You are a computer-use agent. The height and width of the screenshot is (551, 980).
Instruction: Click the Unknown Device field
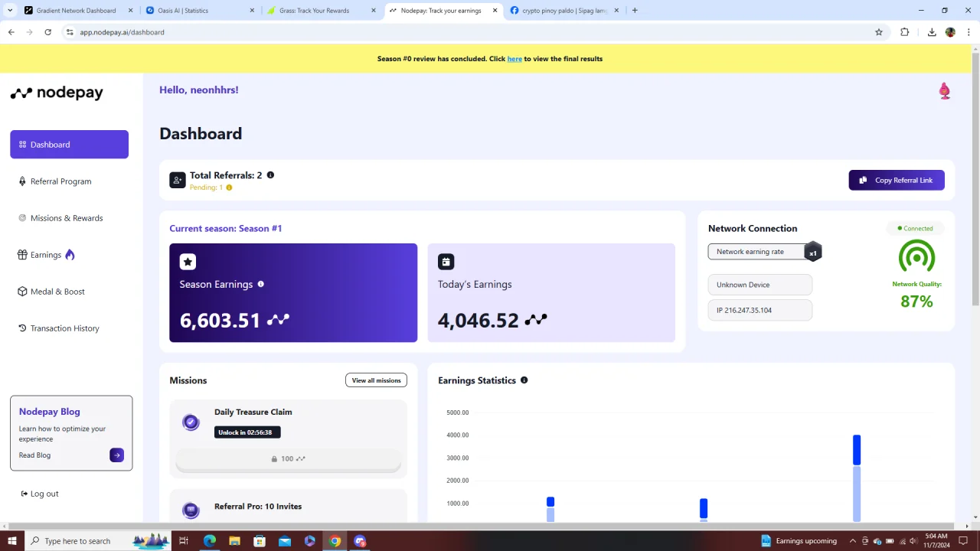pos(759,285)
